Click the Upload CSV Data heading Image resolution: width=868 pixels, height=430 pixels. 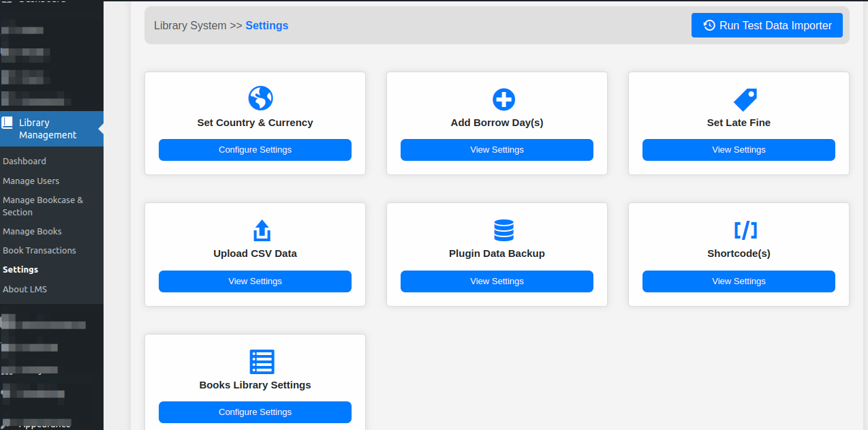pos(255,254)
